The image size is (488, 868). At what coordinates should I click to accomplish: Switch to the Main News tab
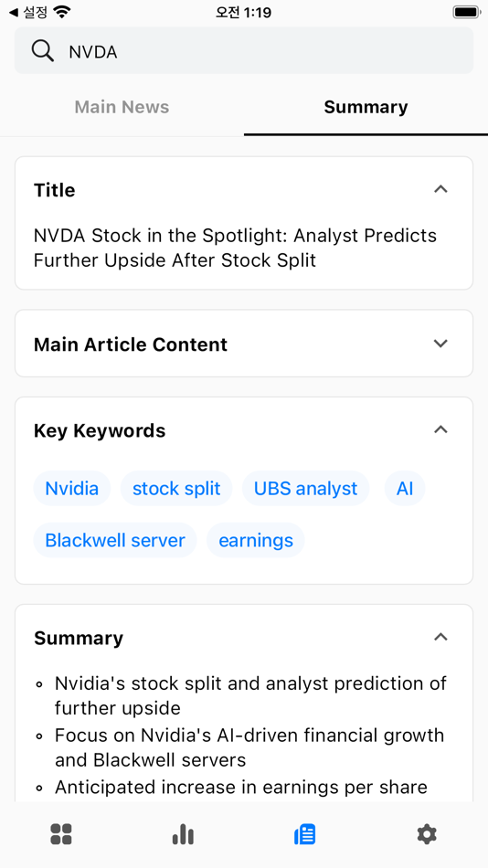[122, 107]
